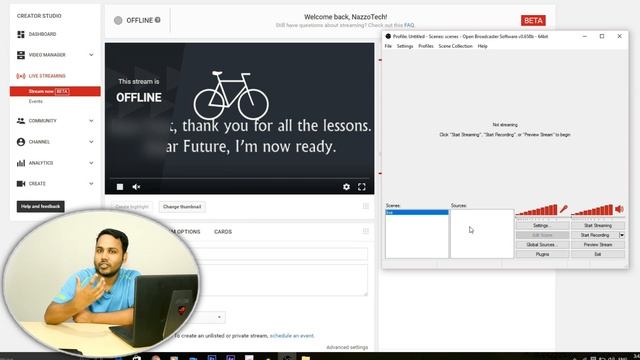This screenshot has width=640, height=360.
Task: Click the gray OFFLINE status indicator circle
Action: pos(118,20)
